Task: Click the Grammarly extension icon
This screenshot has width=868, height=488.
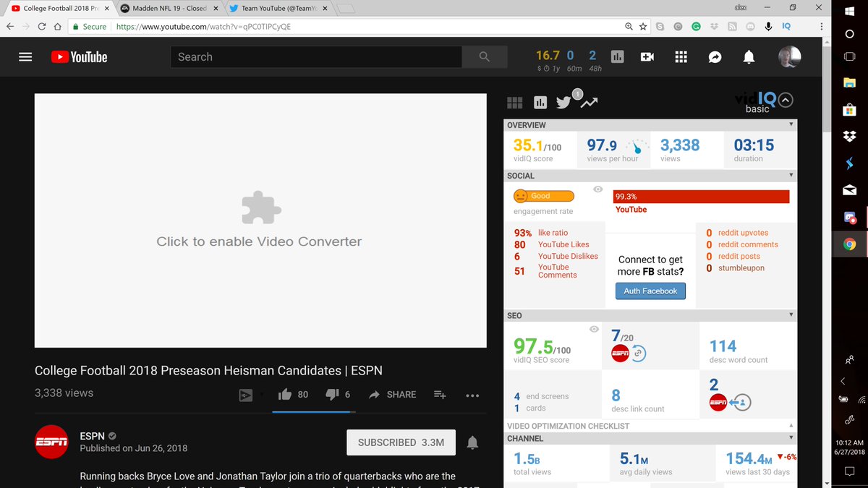Action: 696,26
